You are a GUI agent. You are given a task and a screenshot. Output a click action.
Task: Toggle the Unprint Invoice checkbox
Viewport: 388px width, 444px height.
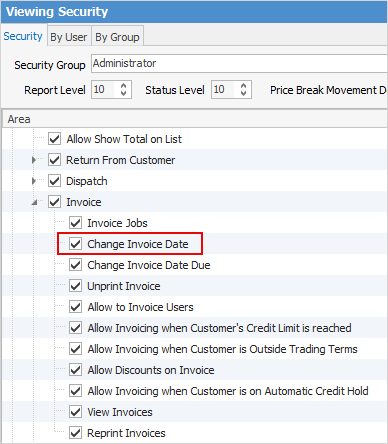click(75, 286)
